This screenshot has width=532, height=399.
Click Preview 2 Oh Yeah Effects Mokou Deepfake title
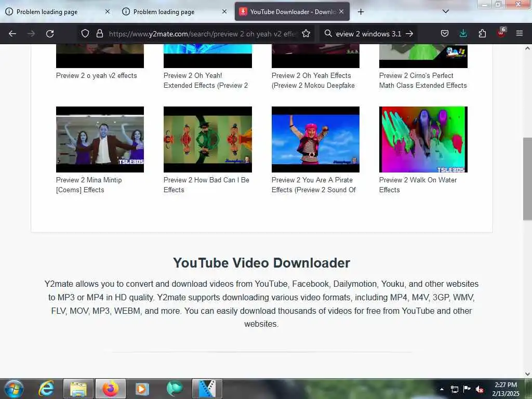point(313,81)
